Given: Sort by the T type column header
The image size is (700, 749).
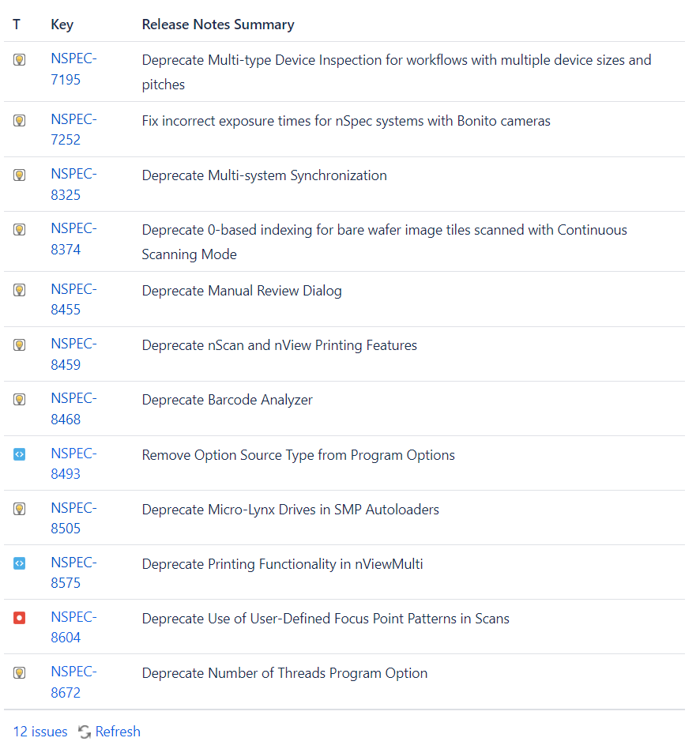Looking at the screenshot, I should point(17,24).
